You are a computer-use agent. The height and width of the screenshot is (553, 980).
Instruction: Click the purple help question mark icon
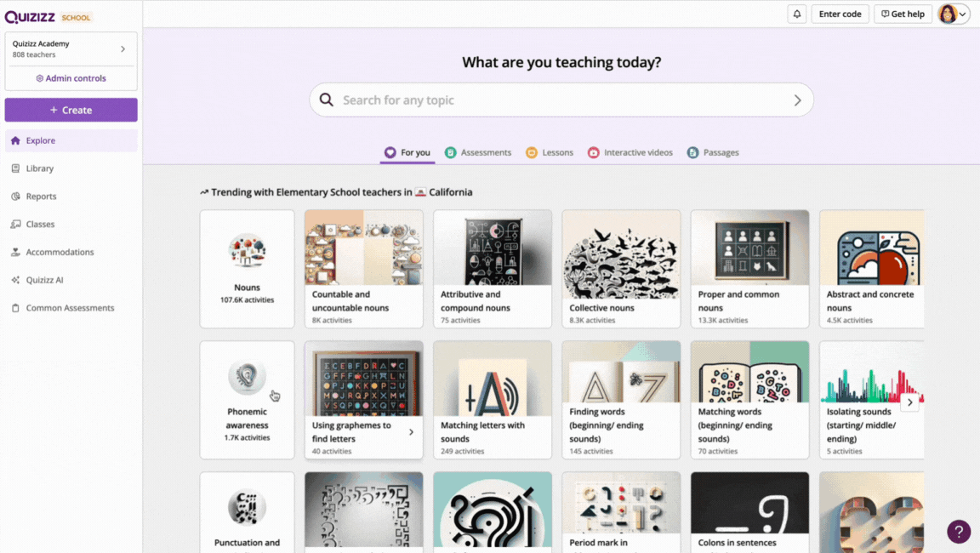pos(959,532)
